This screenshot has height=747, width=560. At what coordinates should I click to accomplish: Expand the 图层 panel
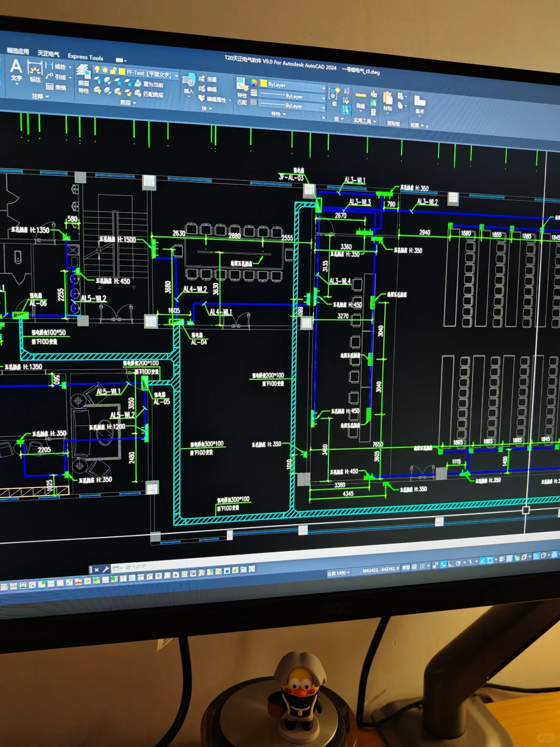click(x=128, y=103)
